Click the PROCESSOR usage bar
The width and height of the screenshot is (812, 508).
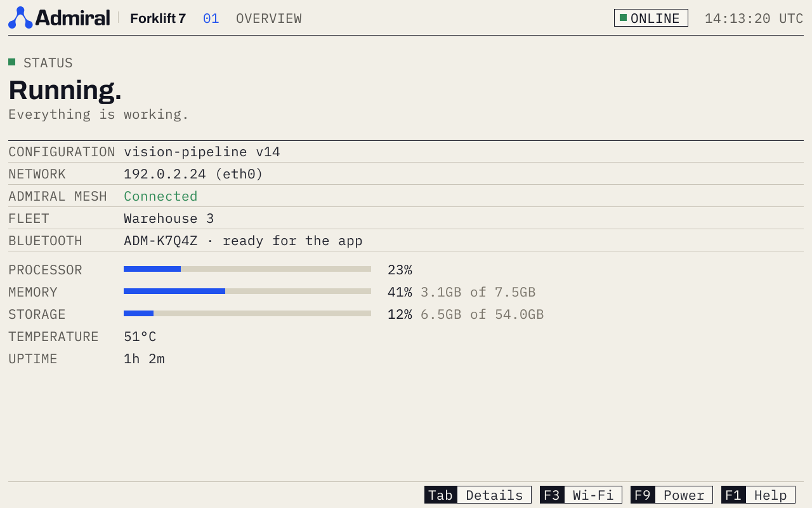[x=247, y=269]
